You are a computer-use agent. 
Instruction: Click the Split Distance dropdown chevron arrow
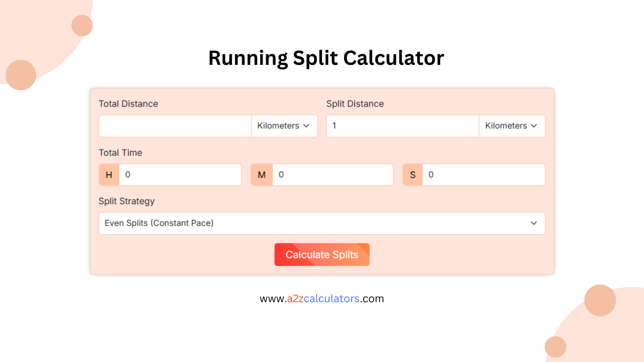pos(534,126)
